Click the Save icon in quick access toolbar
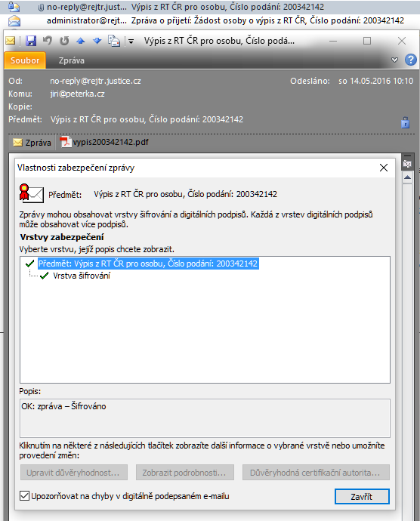420x521 pixels. coord(31,41)
